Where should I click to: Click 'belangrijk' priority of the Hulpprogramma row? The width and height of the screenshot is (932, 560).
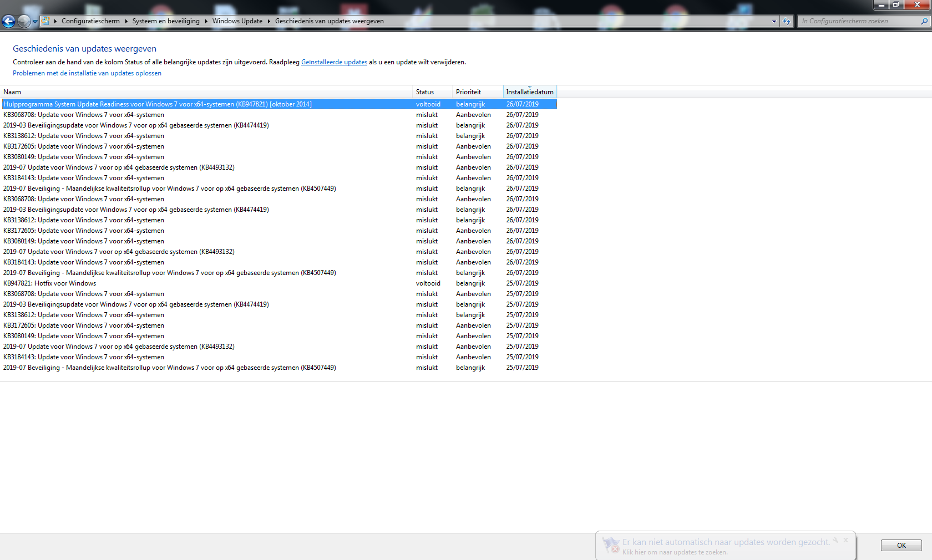(x=470, y=104)
